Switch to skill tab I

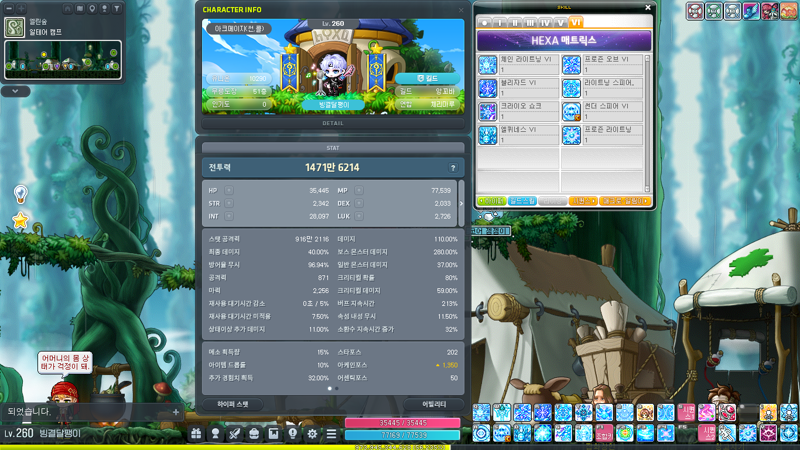coord(500,22)
